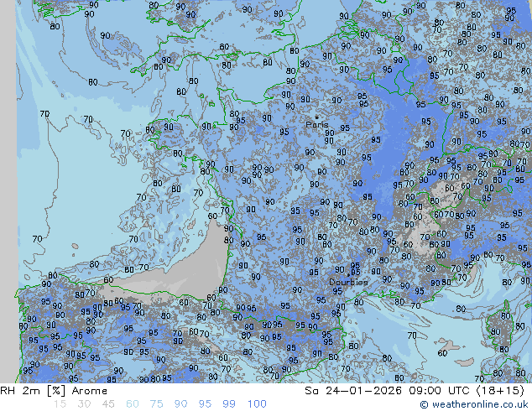Click the Paris city label
Screen dimensions: 532x411
[x=316, y=124]
